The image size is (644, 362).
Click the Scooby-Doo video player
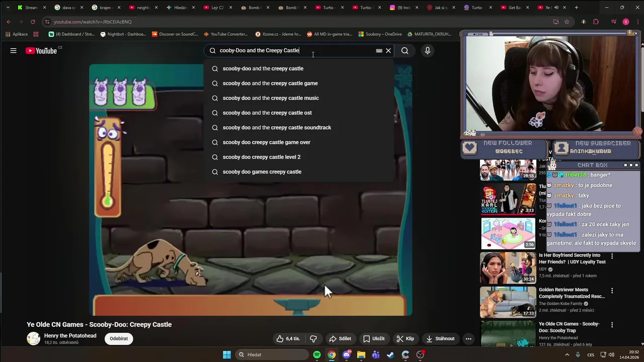point(251,190)
